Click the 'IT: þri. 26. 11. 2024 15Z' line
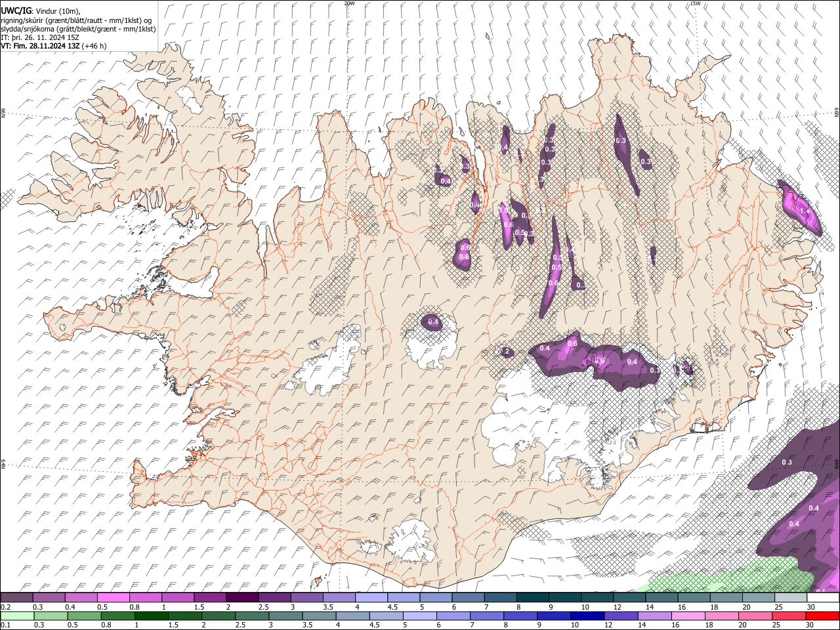This screenshot has width=840, height=630. tap(40, 37)
